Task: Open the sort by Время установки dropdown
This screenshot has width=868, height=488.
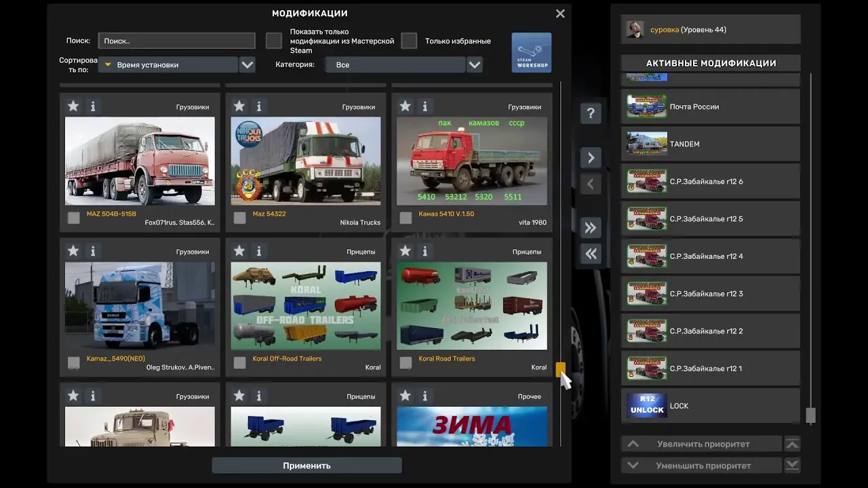Action: (168, 65)
